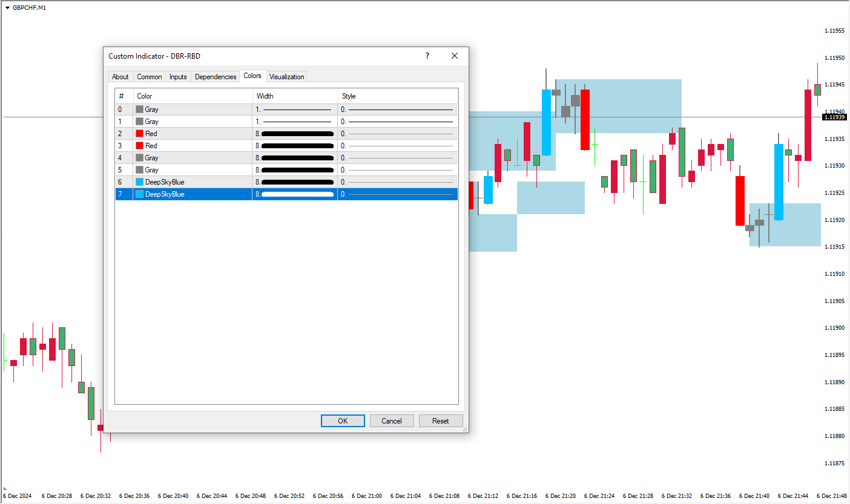Open the width selector for row 7
Image resolution: width=850 pixels, height=504 pixels.
pyautogui.click(x=295, y=194)
